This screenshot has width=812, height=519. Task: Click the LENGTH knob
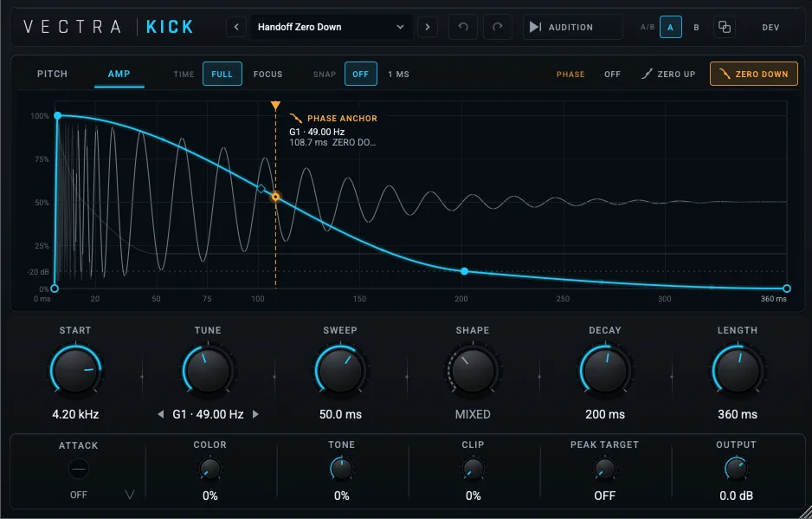738,370
